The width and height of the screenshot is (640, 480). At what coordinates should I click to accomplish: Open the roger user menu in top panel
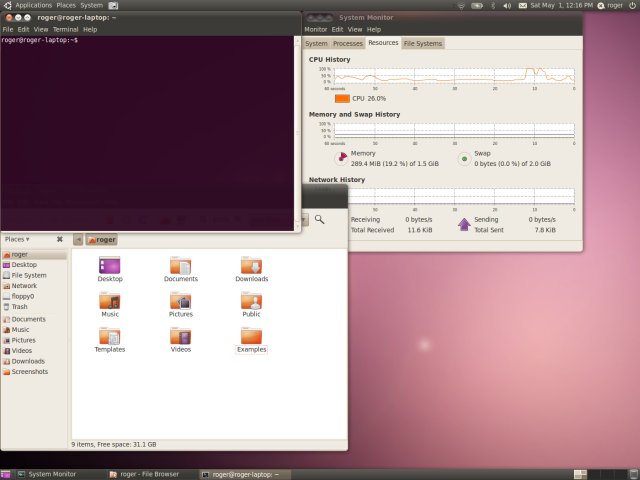[612, 5]
